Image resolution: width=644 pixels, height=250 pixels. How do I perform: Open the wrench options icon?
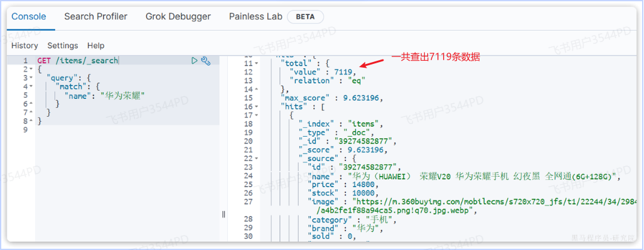click(x=206, y=61)
